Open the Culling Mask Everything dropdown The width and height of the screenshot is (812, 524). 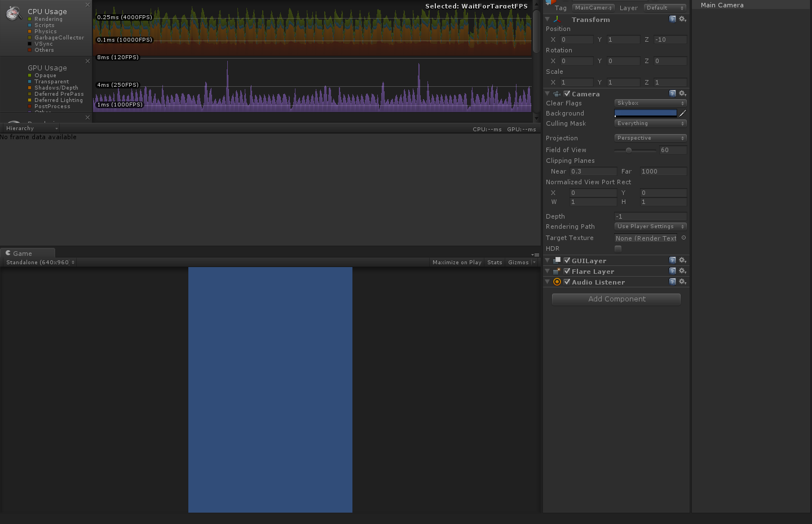[x=650, y=123]
